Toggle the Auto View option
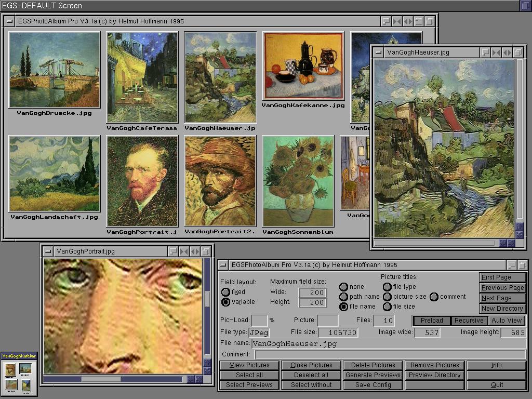This screenshot has width=532, height=399. pyautogui.click(x=506, y=321)
